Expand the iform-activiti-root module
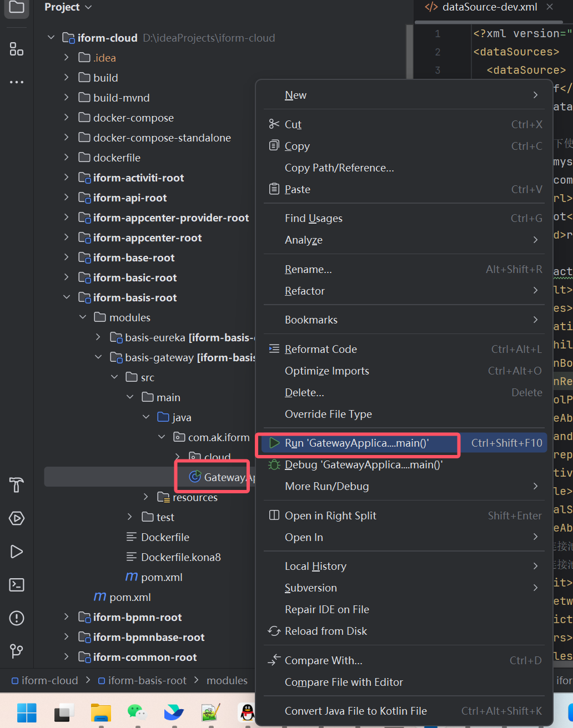573x728 pixels. (67, 178)
